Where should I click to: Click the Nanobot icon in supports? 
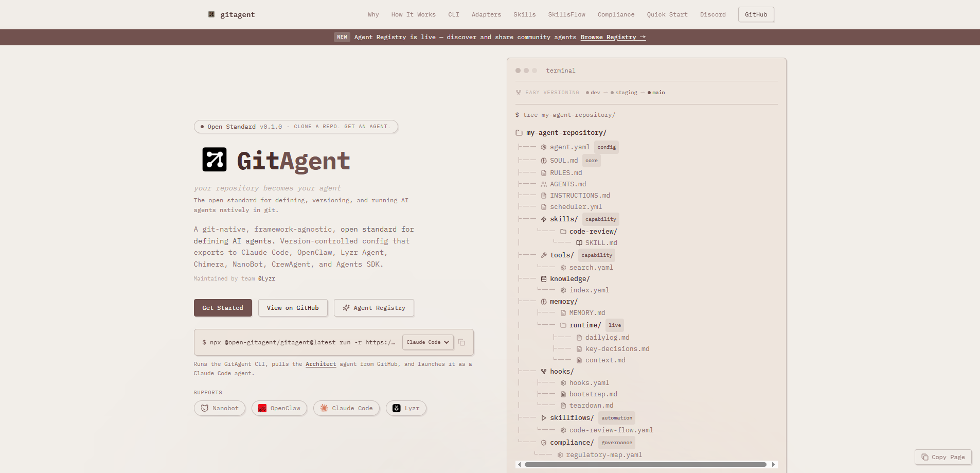(x=205, y=408)
